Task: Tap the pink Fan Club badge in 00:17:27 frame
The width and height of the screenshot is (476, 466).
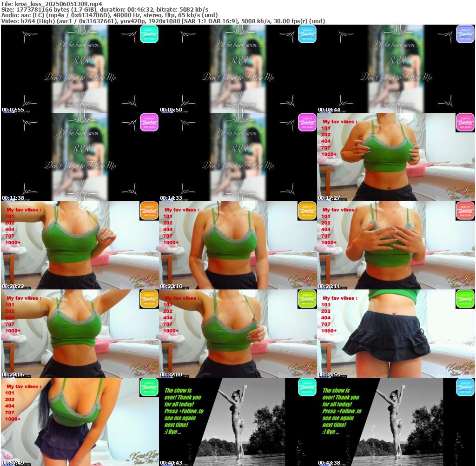Action: coord(465,122)
